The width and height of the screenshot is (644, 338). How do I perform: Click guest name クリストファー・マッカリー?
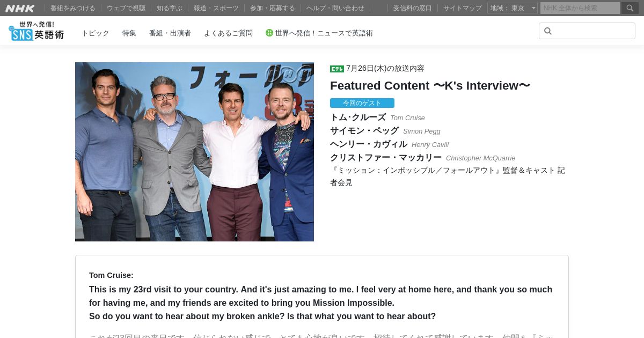pyautogui.click(x=386, y=158)
